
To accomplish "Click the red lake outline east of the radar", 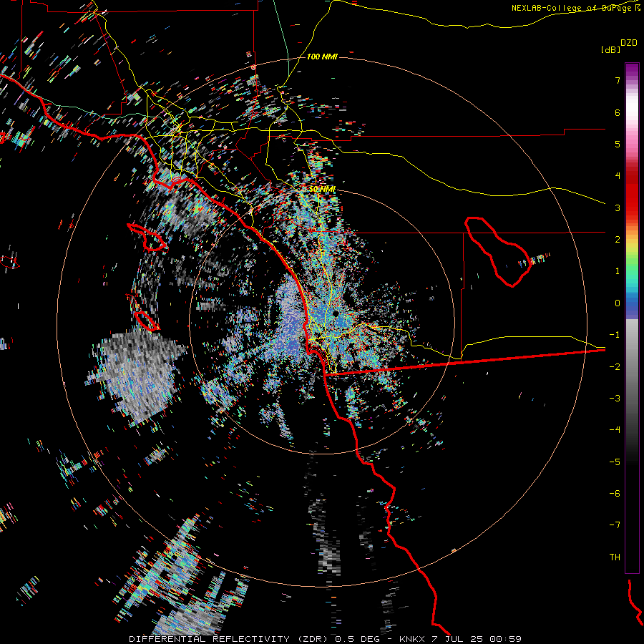I will click(498, 251).
